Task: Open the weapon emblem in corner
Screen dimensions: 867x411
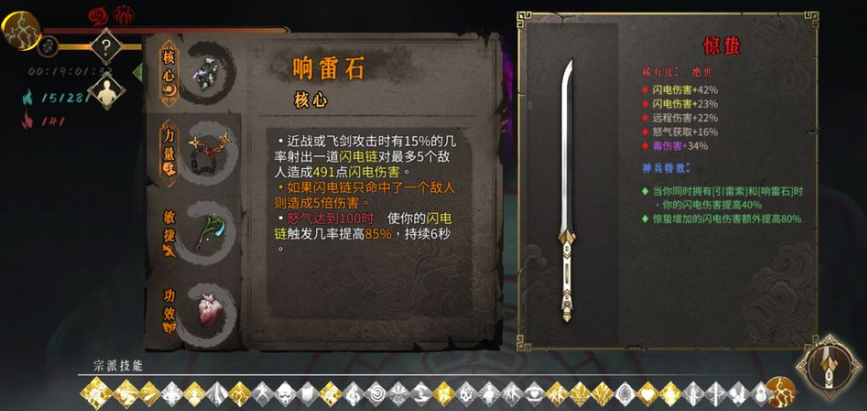Action: pyautogui.click(x=829, y=367)
